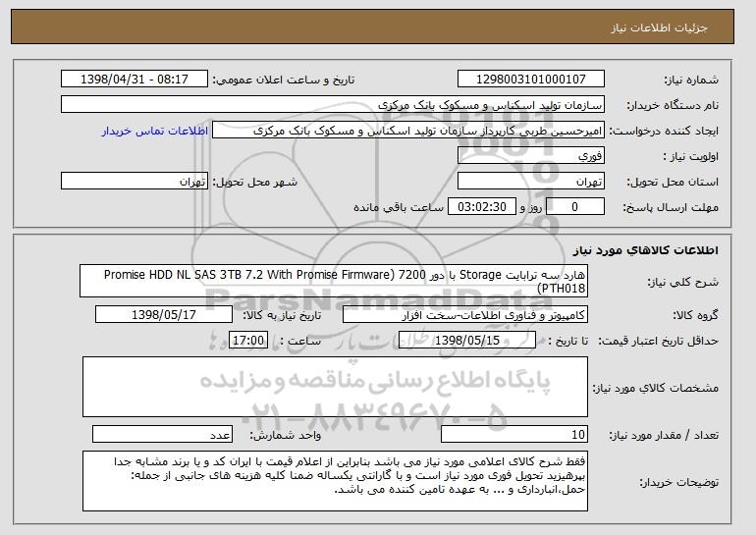The width and height of the screenshot is (756, 535).
Task: Click the delivery city field تهران
Action: point(135,182)
